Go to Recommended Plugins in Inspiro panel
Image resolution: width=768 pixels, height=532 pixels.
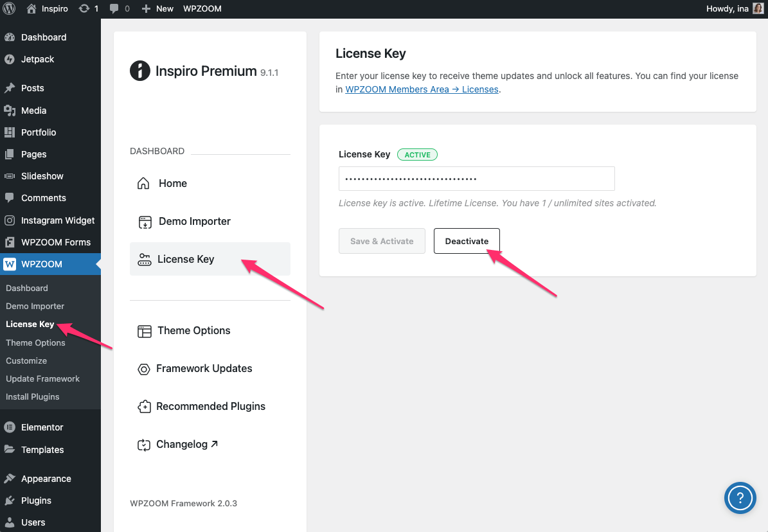pyautogui.click(x=210, y=407)
